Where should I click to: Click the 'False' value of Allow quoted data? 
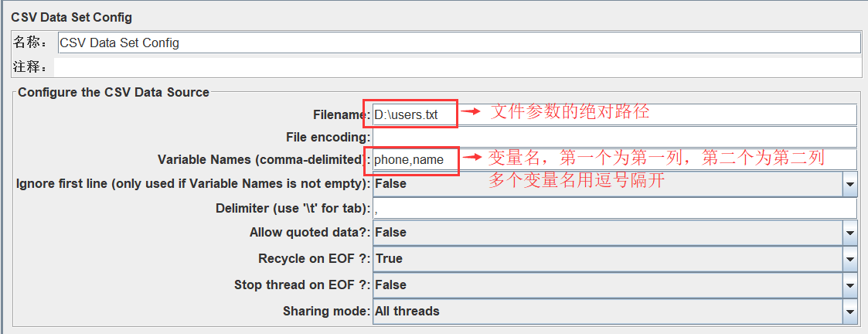pyautogui.click(x=390, y=233)
